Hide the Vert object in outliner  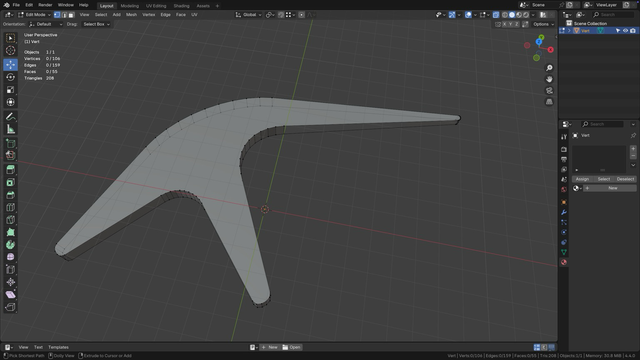point(625,31)
